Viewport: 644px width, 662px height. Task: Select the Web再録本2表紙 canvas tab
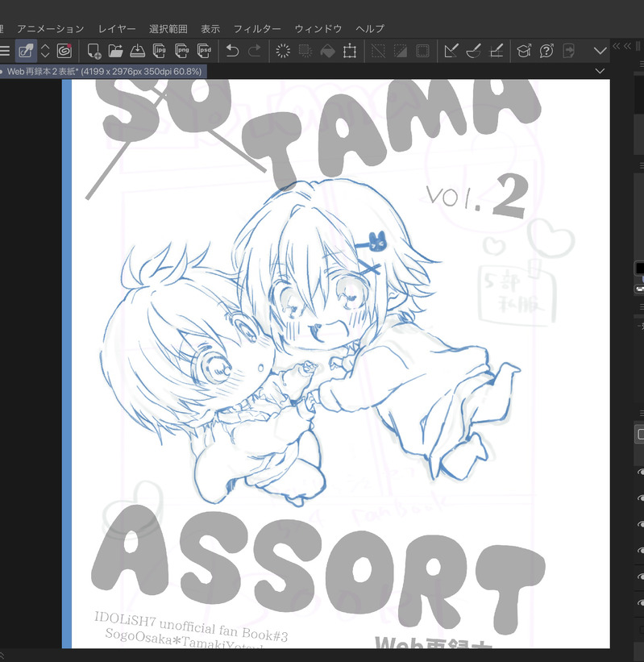pos(102,71)
